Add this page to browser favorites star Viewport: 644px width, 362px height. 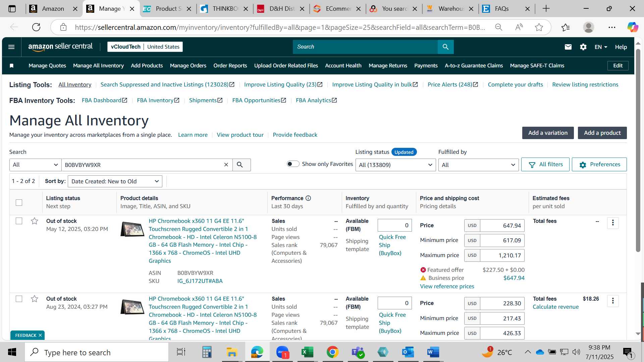click(x=539, y=27)
